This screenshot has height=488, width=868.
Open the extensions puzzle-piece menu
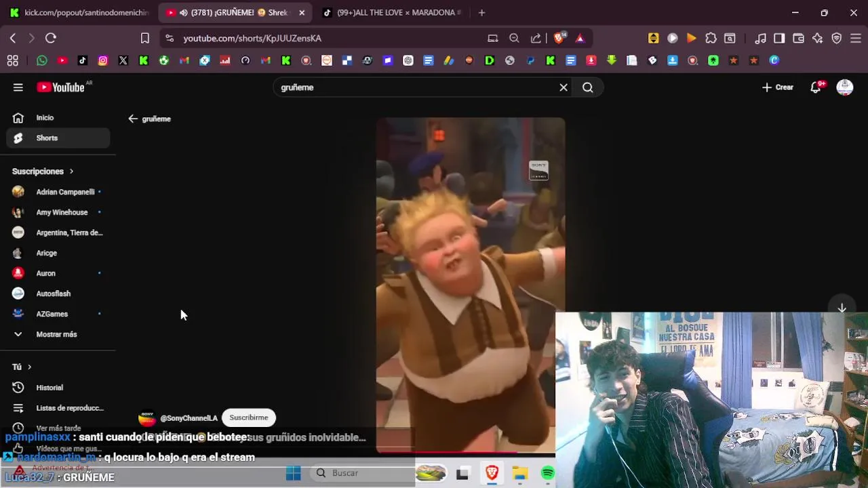click(x=711, y=39)
